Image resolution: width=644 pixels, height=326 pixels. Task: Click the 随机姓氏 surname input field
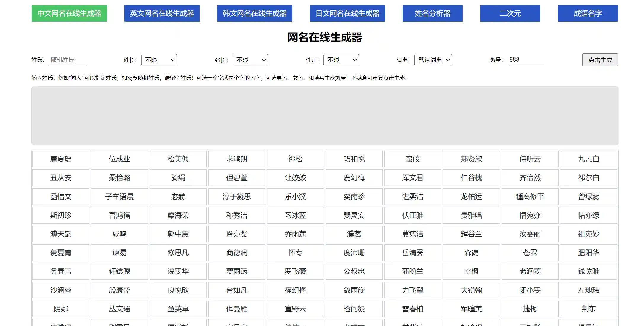[68, 60]
